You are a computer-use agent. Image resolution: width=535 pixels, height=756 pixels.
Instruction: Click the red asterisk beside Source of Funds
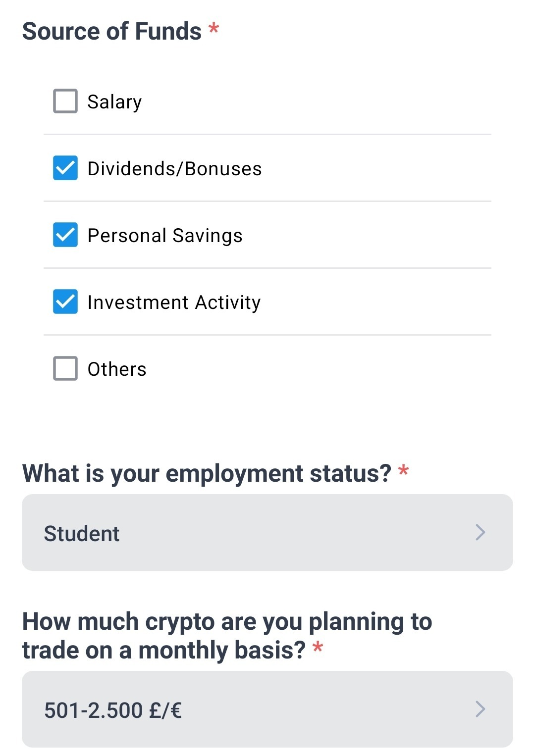[214, 28]
